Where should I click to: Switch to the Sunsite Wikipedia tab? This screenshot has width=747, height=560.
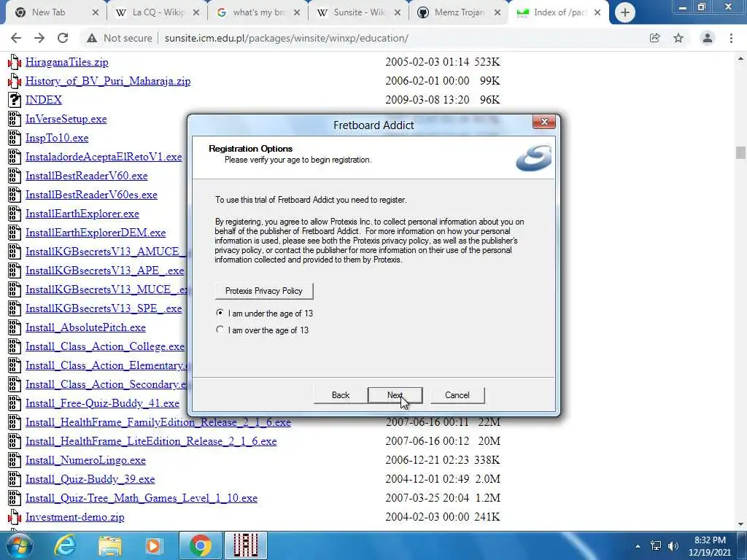tap(359, 12)
